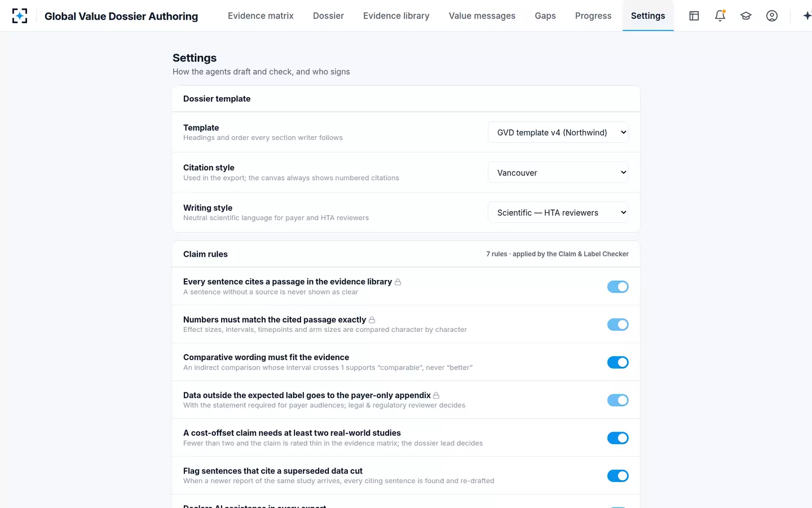Click lock icon beside 'Data outside the expected label'

(x=436, y=395)
